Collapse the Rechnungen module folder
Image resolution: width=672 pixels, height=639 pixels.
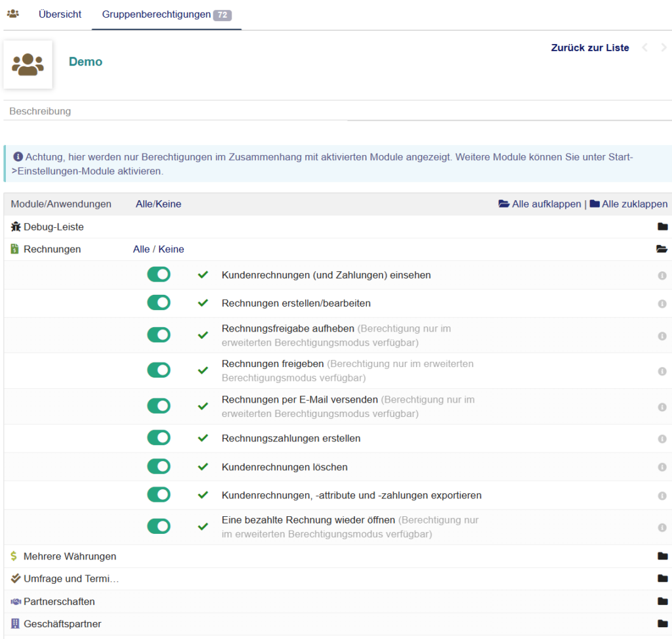(x=662, y=249)
